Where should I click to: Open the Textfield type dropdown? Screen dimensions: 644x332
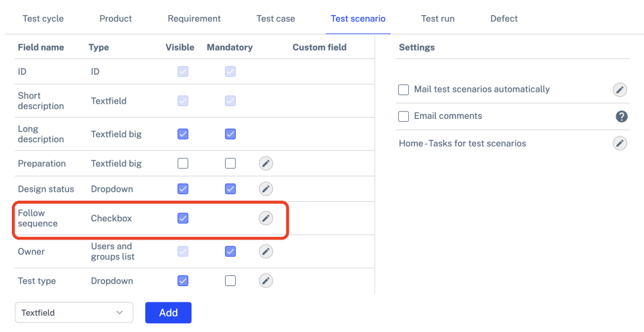click(x=74, y=313)
